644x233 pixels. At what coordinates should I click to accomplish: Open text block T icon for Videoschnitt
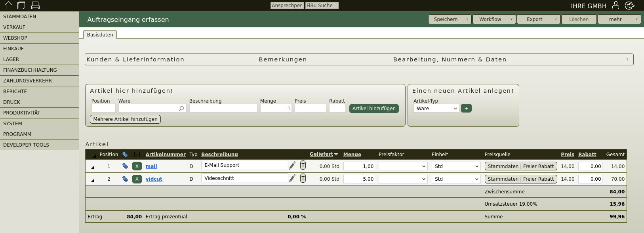(303, 178)
